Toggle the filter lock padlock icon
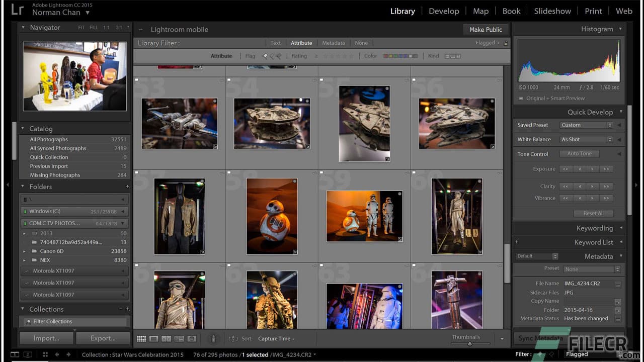The width and height of the screenshot is (644, 362). tap(506, 43)
